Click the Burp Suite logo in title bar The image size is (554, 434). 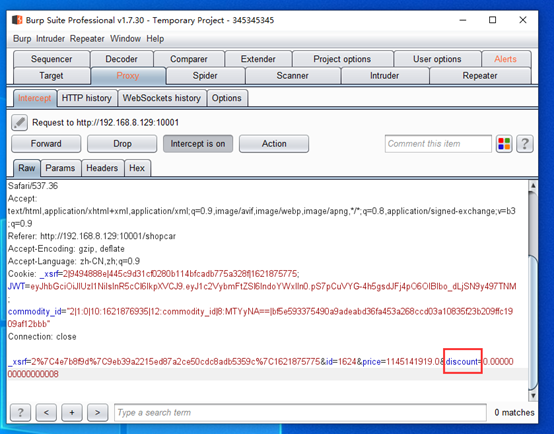click(17, 20)
